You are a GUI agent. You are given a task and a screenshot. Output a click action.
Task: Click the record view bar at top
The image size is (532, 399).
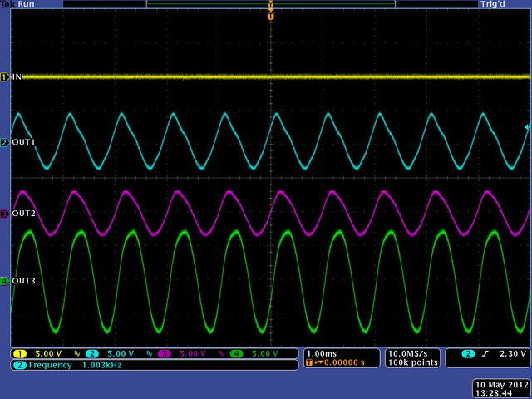coord(270,4)
